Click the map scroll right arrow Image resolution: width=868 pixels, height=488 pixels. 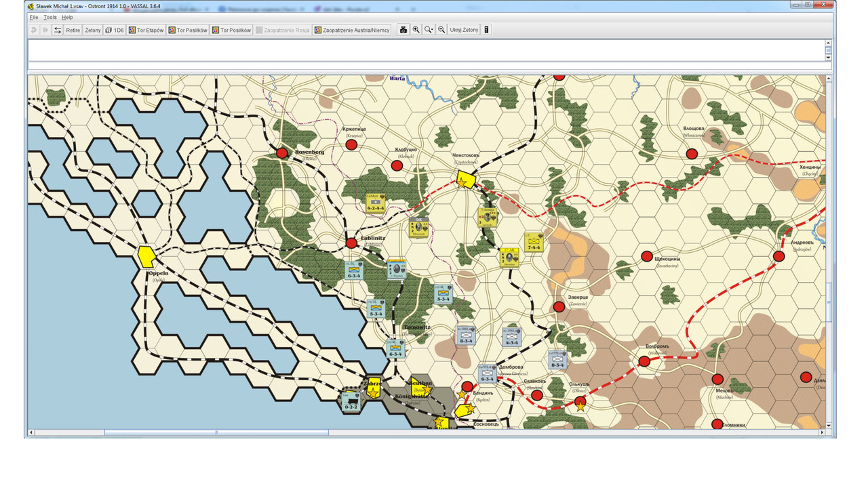(822, 432)
